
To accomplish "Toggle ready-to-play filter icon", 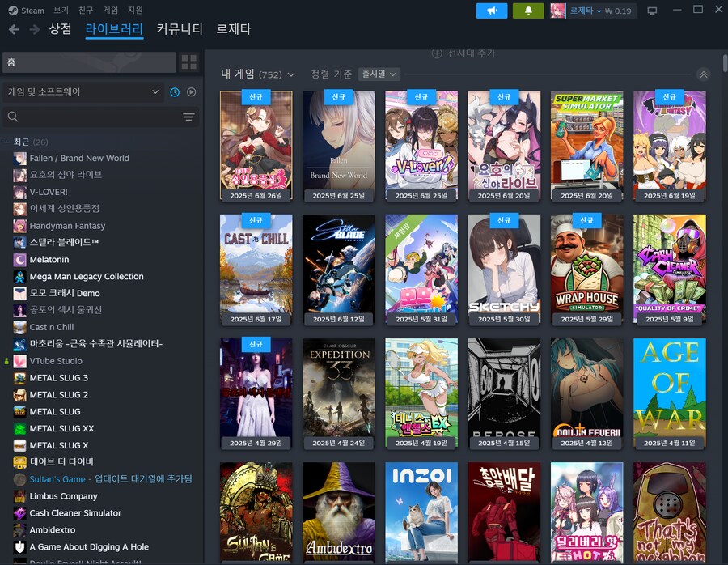I will (191, 92).
